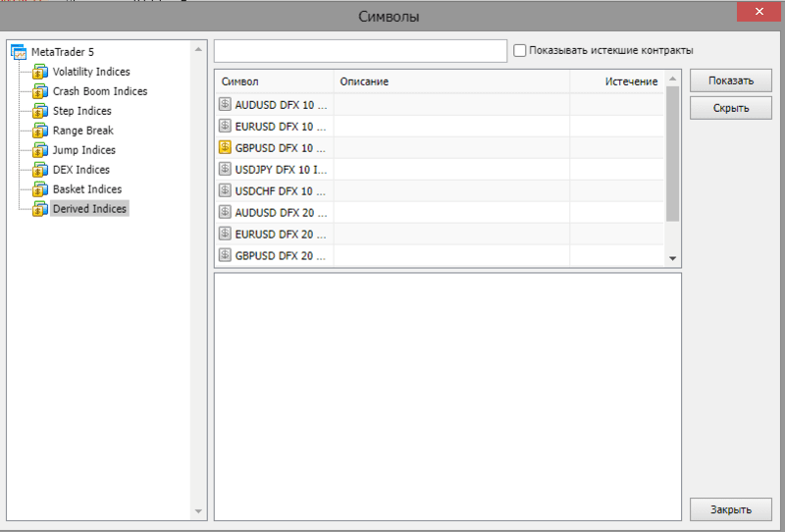Image resolution: width=785 pixels, height=532 pixels.
Task: Select the 'EURUSD DFX 10' symbol row
Action: coord(440,127)
